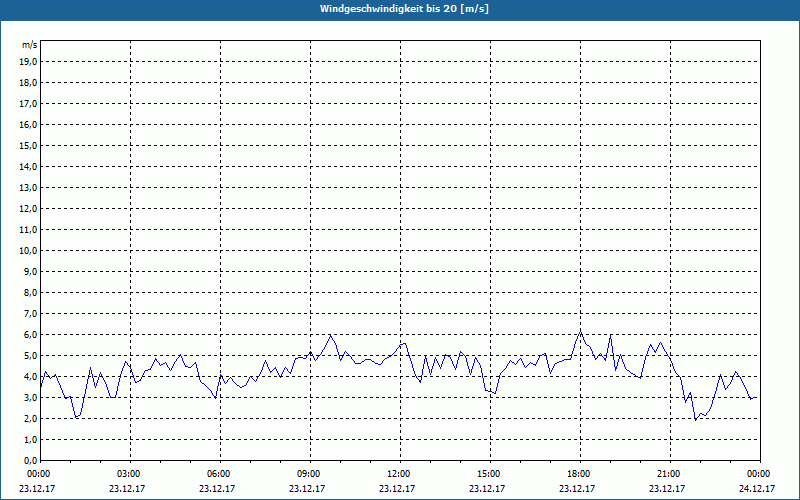This screenshot has height=500, width=800.
Task: Select the '14,0' axis value
Action: (x=28, y=166)
